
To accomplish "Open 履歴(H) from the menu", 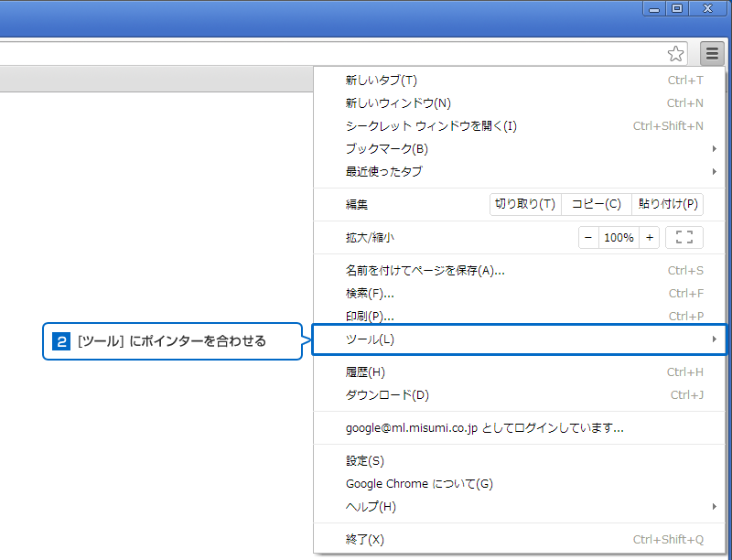I will [x=365, y=372].
